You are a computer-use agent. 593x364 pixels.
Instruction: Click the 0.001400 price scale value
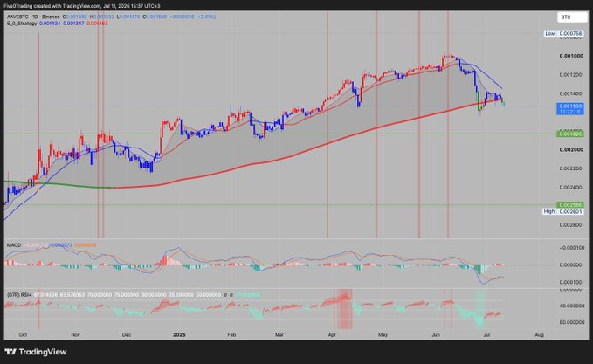[571, 93]
